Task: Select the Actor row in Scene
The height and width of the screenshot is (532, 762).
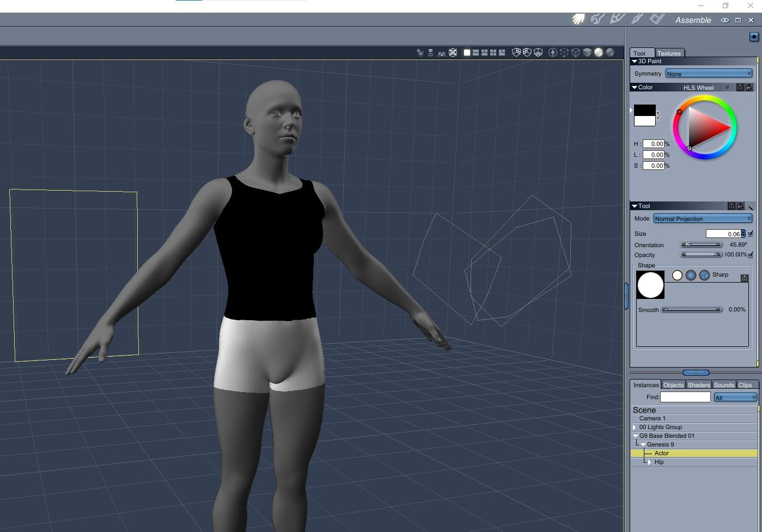Action: pos(694,453)
